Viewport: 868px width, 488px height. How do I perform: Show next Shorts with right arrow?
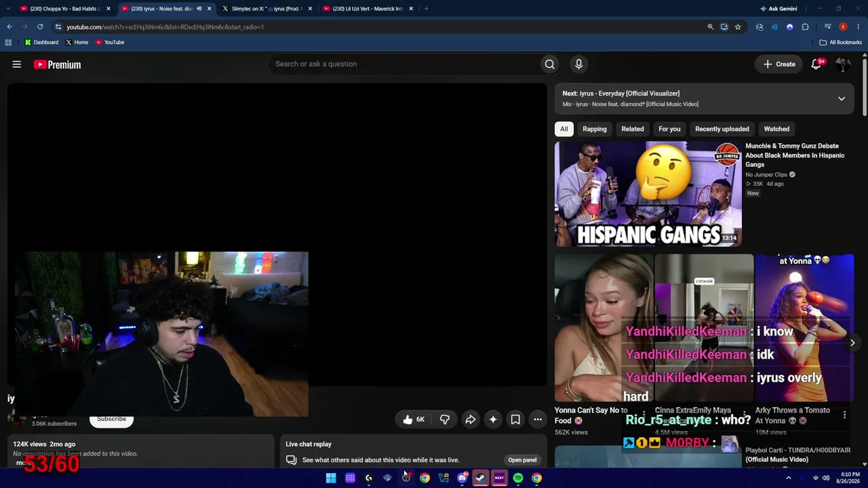coord(852,343)
